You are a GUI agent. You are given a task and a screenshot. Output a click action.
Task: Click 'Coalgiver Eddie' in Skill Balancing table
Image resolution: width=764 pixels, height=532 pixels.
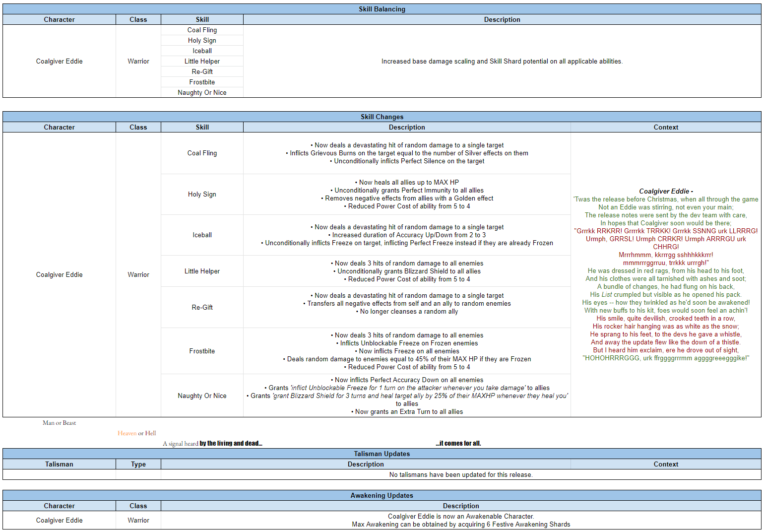coord(59,61)
